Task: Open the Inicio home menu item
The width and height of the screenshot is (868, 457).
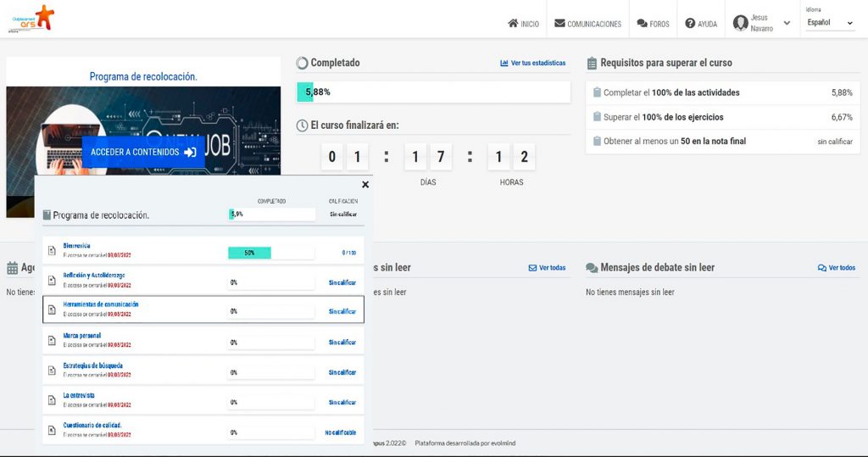Action: tap(523, 24)
